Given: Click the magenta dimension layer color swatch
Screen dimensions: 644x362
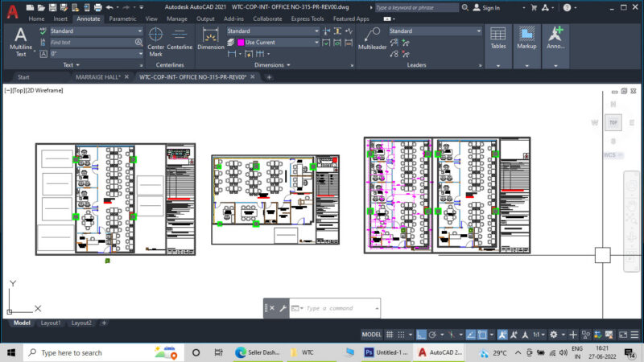Looking at the screenshot, I should (241, 43).
